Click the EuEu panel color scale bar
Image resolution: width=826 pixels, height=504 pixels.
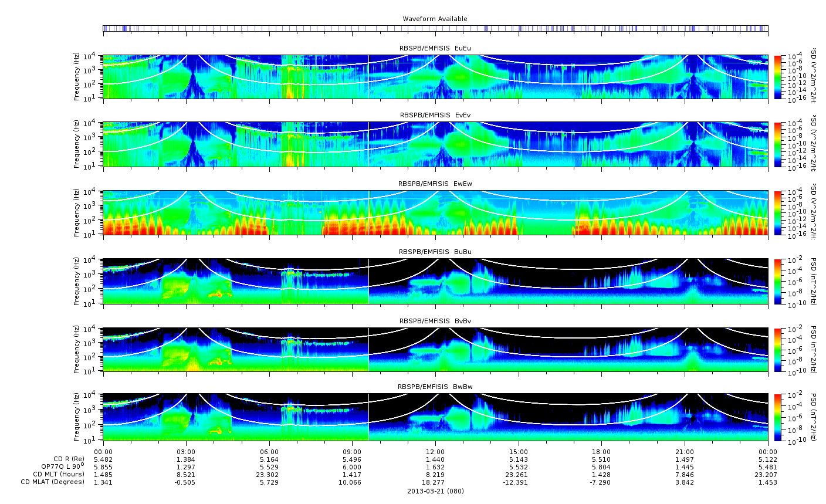coord(778,77)
